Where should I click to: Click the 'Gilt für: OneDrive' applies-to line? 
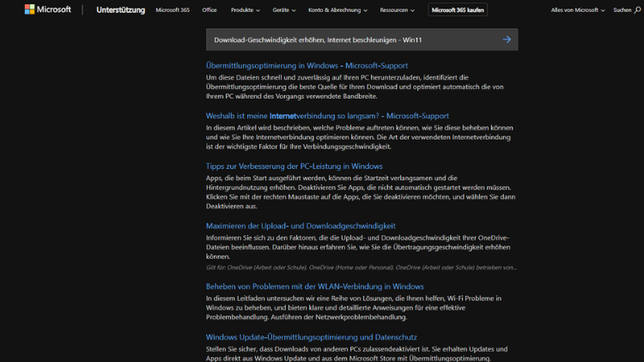pyautogui.click(x=361, y=267)
